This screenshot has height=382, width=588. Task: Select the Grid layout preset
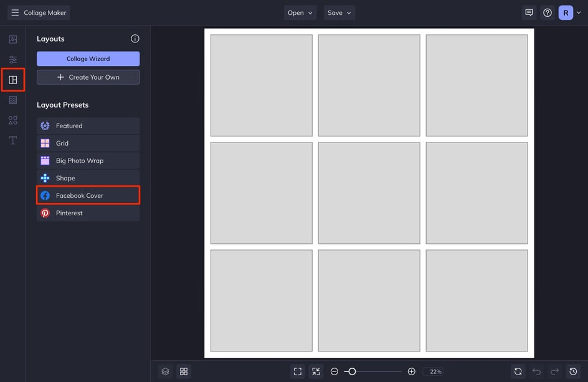(88, 143)
